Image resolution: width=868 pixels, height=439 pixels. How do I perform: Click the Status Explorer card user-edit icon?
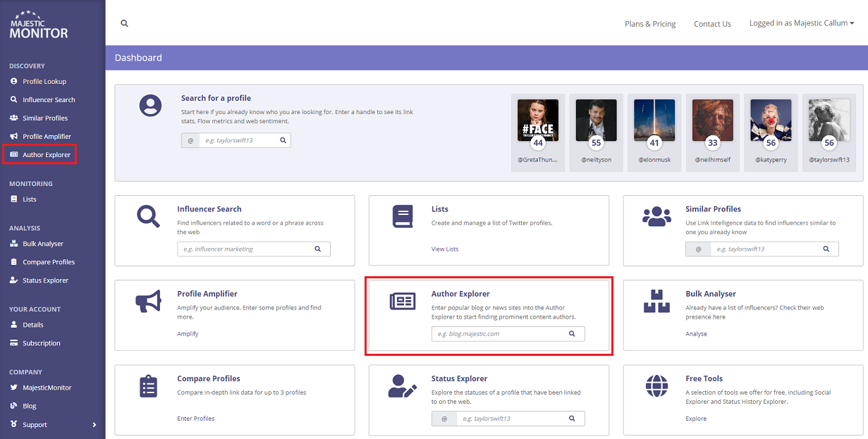click(403, 385)
